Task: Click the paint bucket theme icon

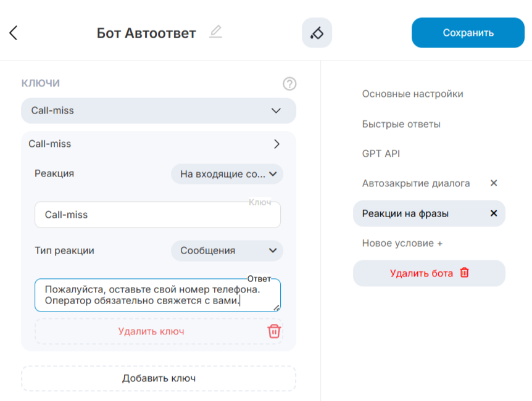Action: click(317, 33)
